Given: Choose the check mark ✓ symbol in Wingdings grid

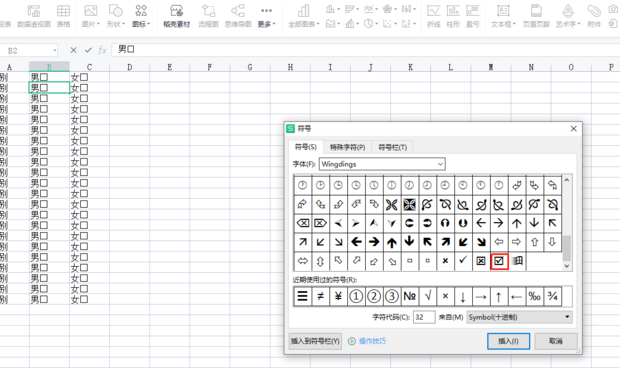Looking at the screenshot, I should (x=463, y=261).
